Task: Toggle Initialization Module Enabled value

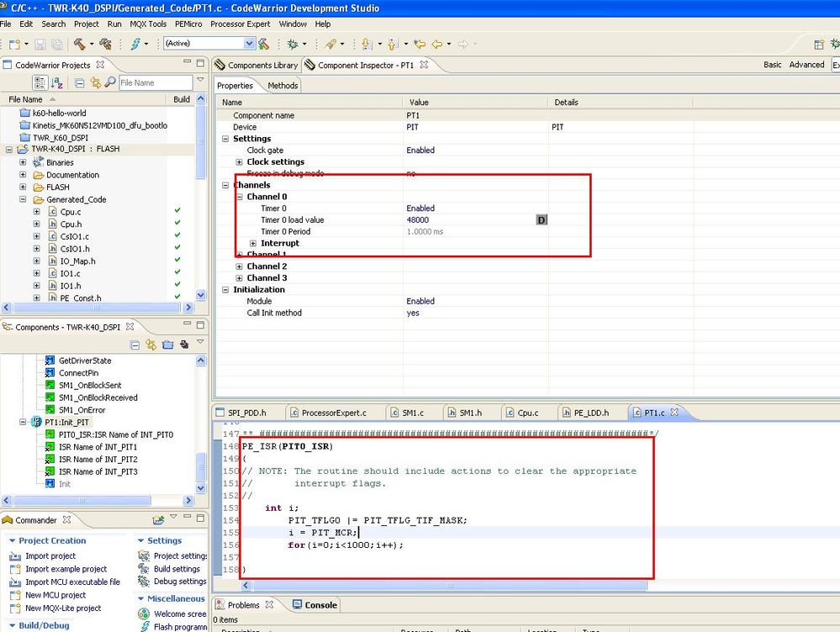Action: (420, 302)
